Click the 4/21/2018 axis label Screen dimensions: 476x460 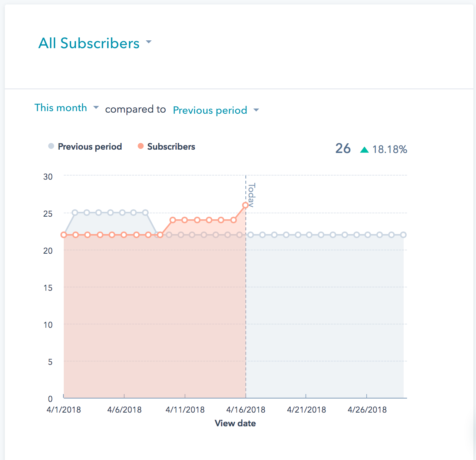click(307, 410)
